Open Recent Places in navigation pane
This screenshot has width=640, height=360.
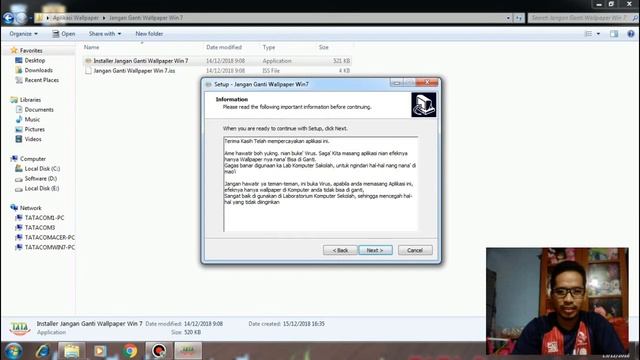click(x=42, y=80)
